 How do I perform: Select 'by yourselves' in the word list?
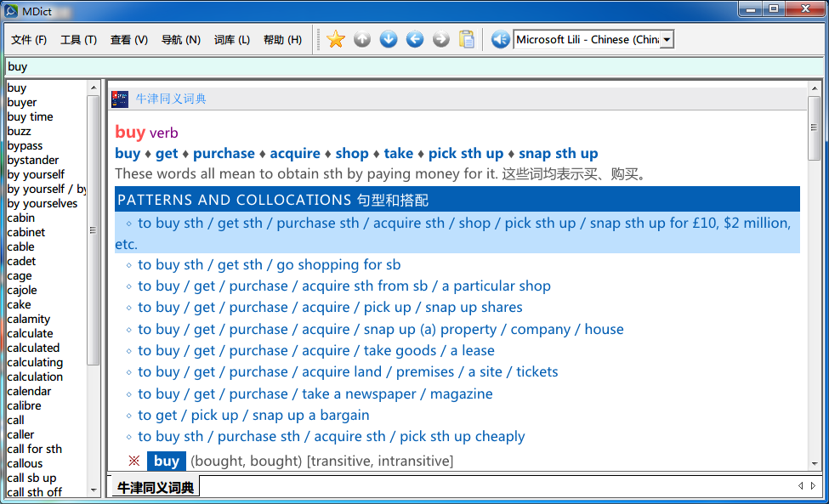43,203
